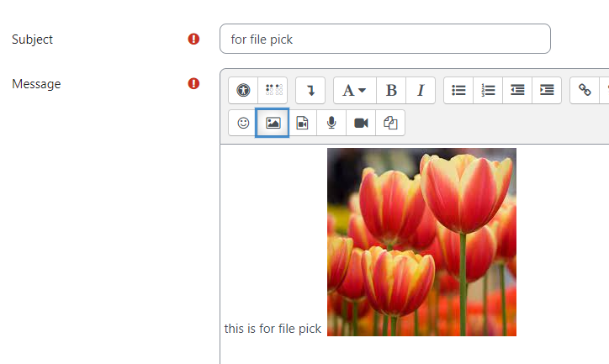Insert media file from toolbar

[302, 123]
